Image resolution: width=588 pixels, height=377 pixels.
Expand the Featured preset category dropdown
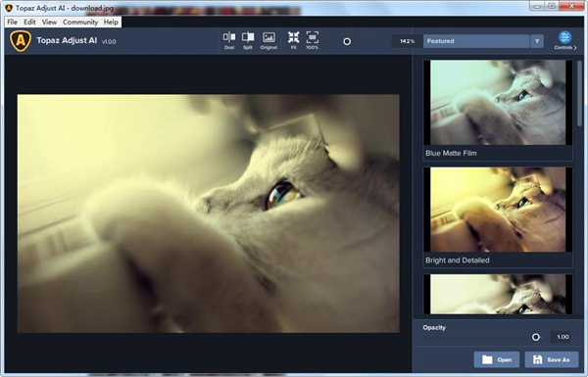(476, 41)
